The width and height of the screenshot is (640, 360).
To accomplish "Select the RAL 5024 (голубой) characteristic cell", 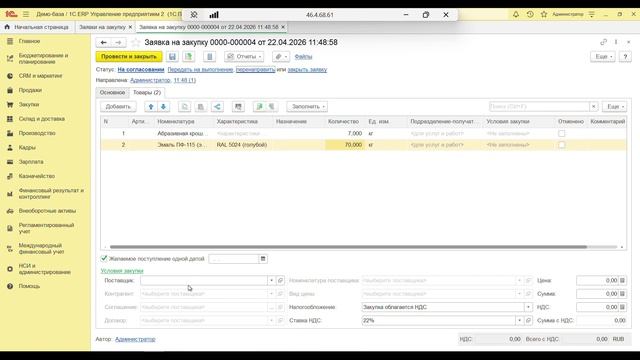I will (243, 145).
